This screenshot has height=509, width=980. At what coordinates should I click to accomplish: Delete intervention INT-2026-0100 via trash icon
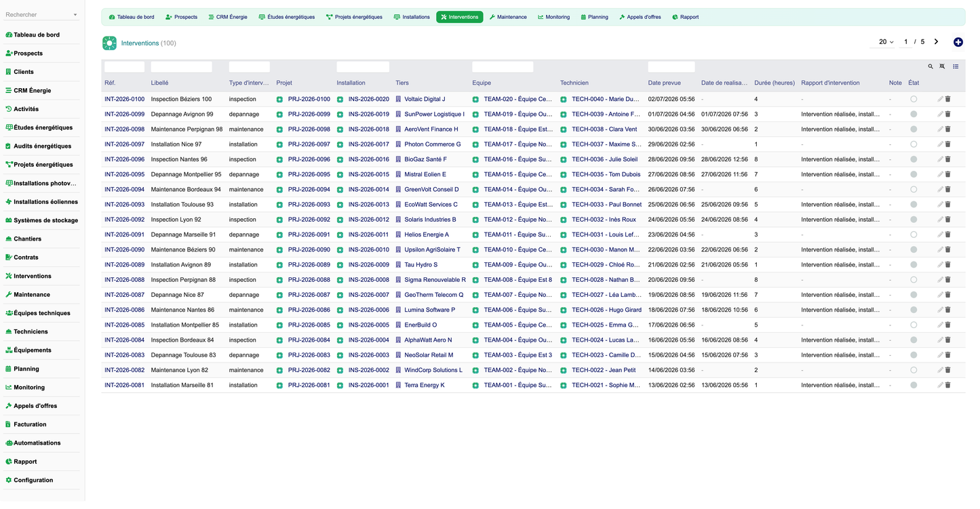coord(948,99)
